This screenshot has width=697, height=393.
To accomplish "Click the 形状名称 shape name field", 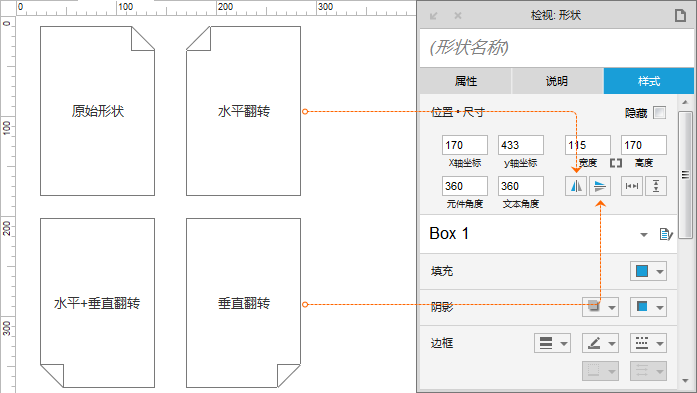I will tap(557, 48).
